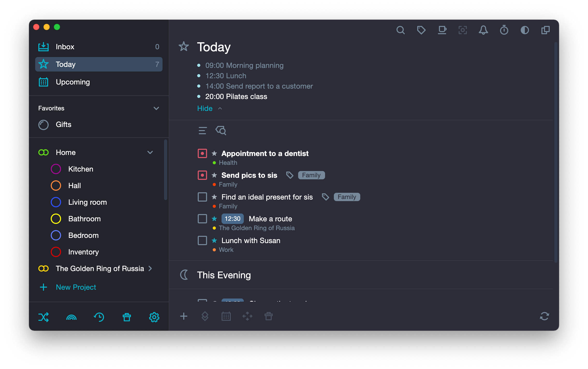588x369 pixels.
Task: Check off Send pics to sis
Action: [202, 175]
